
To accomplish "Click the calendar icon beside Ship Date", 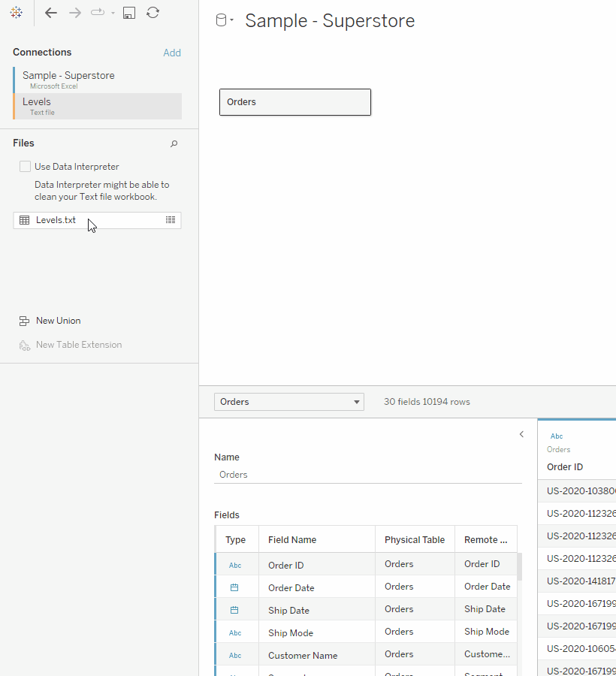I will [236, 609].
